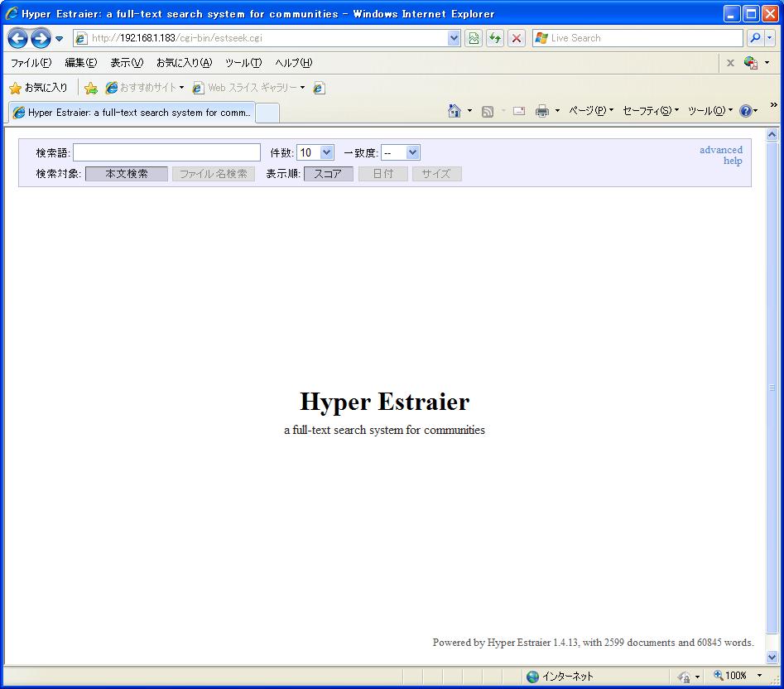784x689 pixels.
Task: Sort results by 日付 date
Action: click(383, 174)
